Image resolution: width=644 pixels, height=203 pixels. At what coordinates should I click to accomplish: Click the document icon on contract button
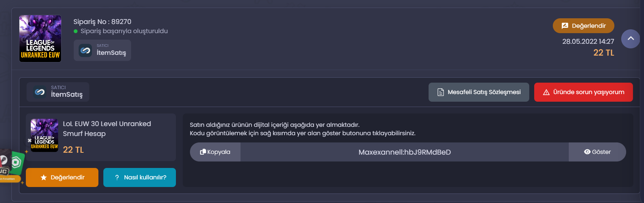click(441, 92)
